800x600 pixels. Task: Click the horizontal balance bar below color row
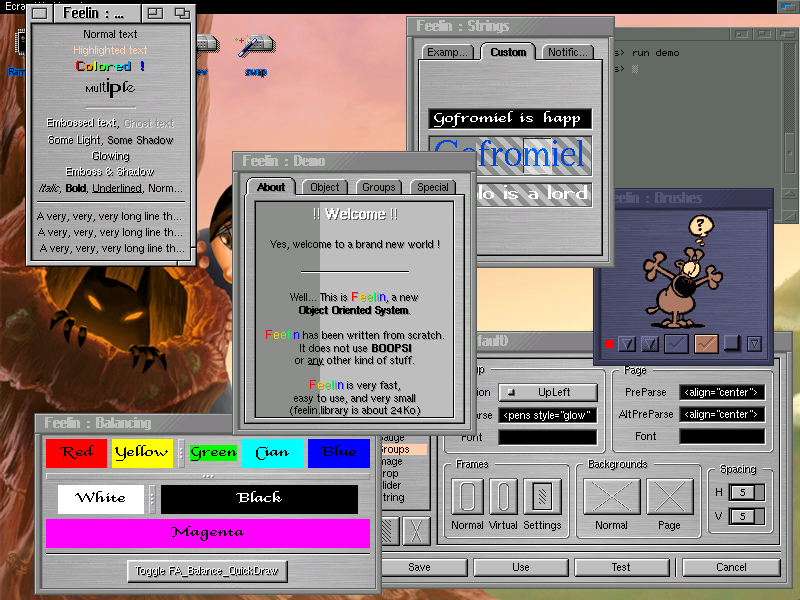pyautogui.click(x=208, y=476)
